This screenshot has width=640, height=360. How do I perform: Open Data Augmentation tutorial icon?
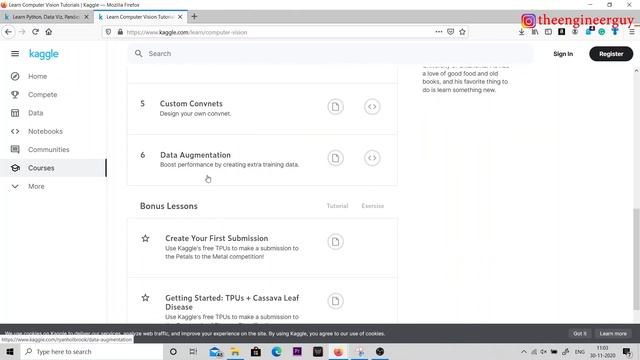point(335,158)
